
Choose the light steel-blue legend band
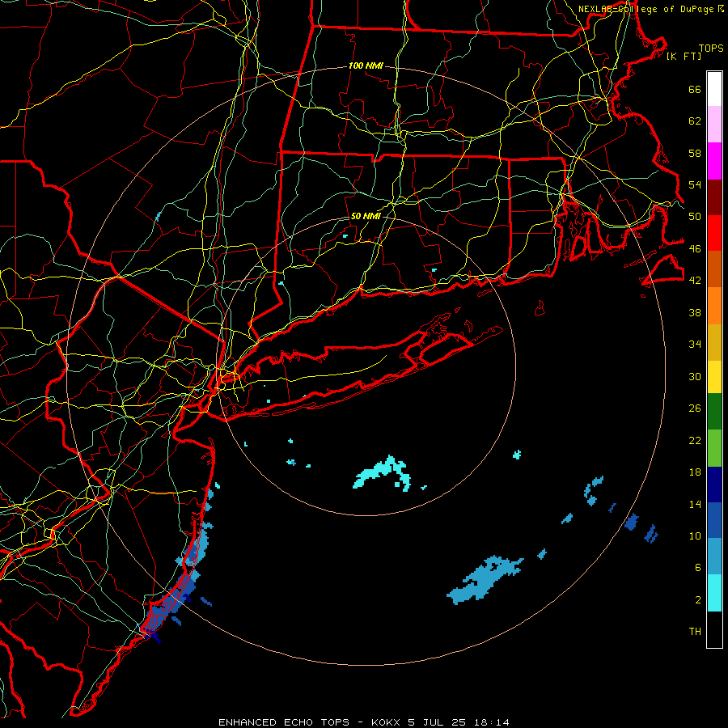tap(714, 557)
